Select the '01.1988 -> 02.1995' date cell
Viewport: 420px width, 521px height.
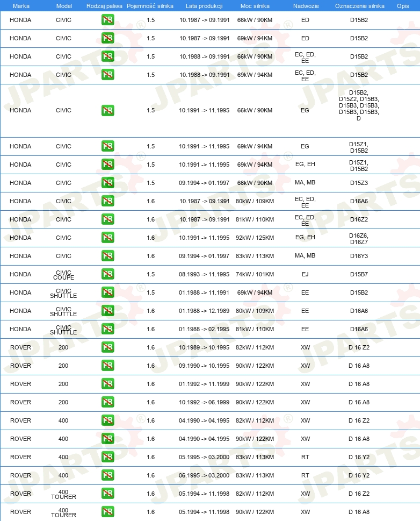tap(204, 329)
